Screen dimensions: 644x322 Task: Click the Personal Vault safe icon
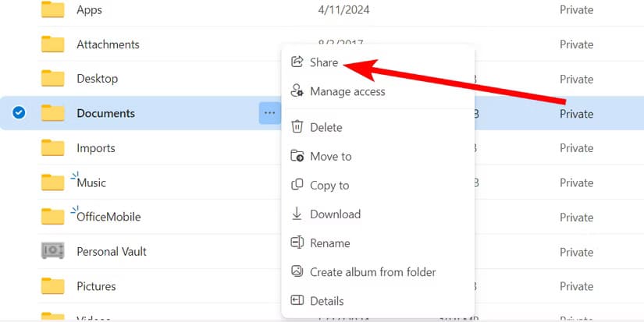(x=53, y=250)
